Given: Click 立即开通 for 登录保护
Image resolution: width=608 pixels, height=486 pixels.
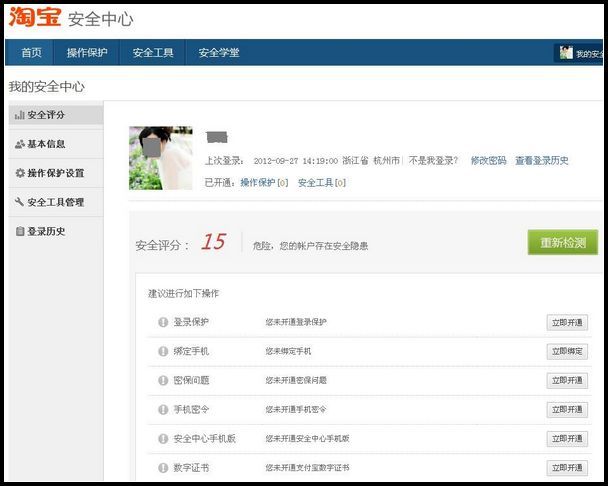Looking at the screenshot, I should point(567,322).
